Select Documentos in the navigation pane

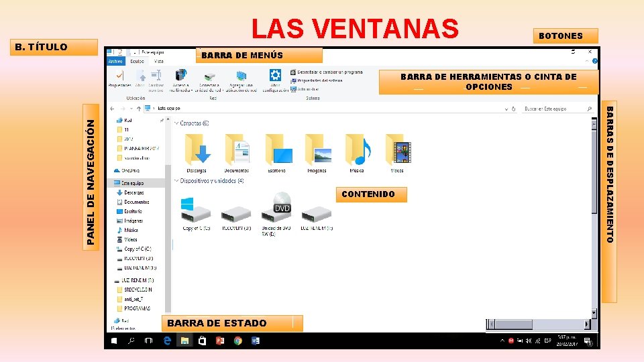(x=133, y=202)
